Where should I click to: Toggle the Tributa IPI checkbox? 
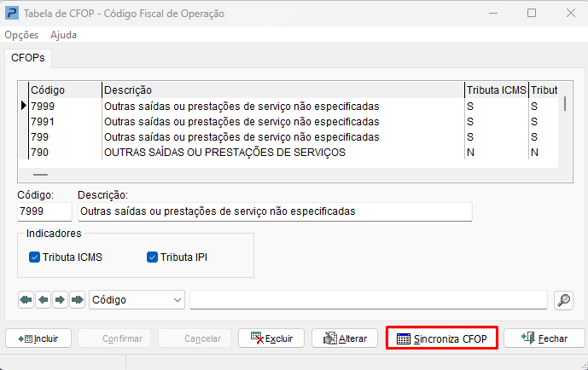tap(154, 256)
